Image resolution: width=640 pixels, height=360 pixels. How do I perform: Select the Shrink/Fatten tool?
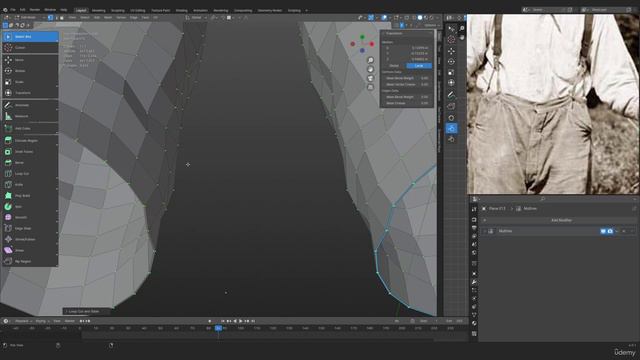(x=30, y=239)
